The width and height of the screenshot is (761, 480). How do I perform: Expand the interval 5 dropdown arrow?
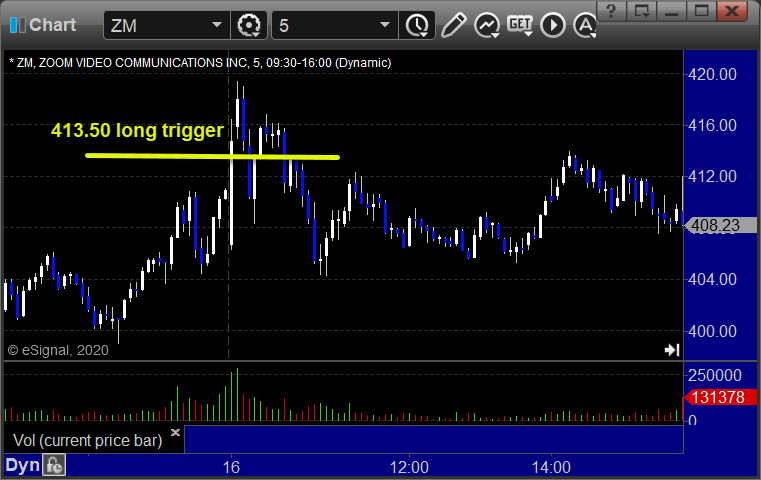[x=385, y=25]
